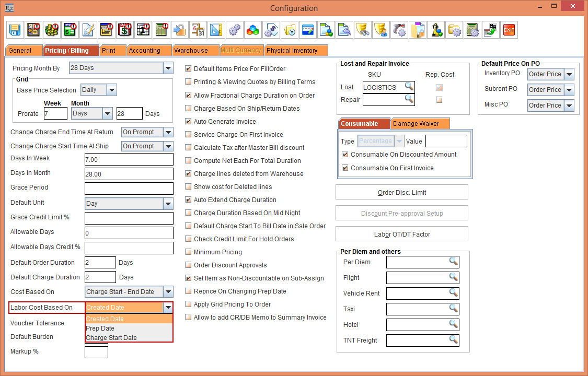The width and height of the screenshot is (588, 376).
Task: Click the barcode scanner settings icon
Action: 399,30
